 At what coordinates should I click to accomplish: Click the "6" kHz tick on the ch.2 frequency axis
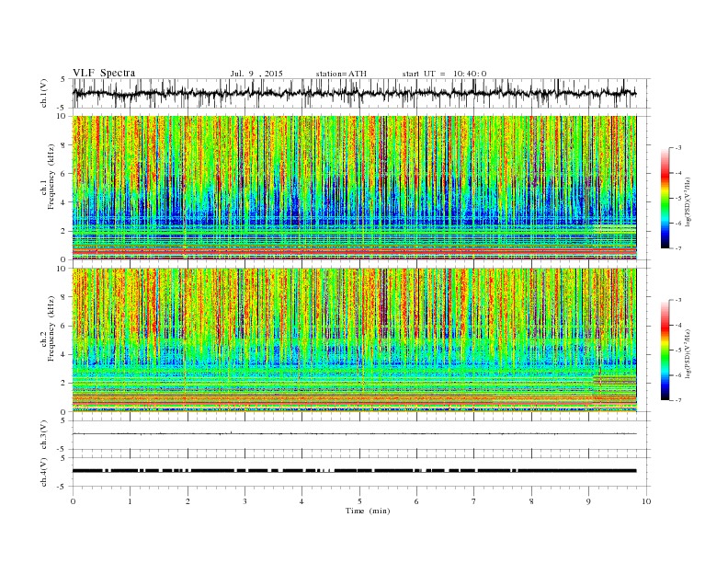pos(64,326)
